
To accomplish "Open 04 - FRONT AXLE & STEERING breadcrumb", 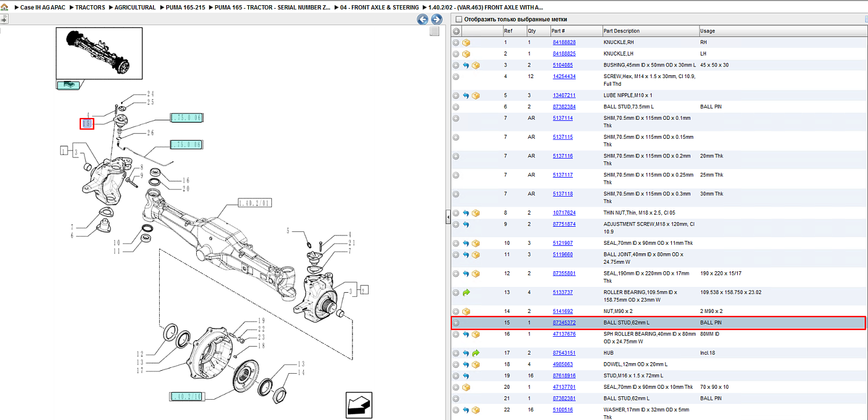I will [x=380, y=8].
